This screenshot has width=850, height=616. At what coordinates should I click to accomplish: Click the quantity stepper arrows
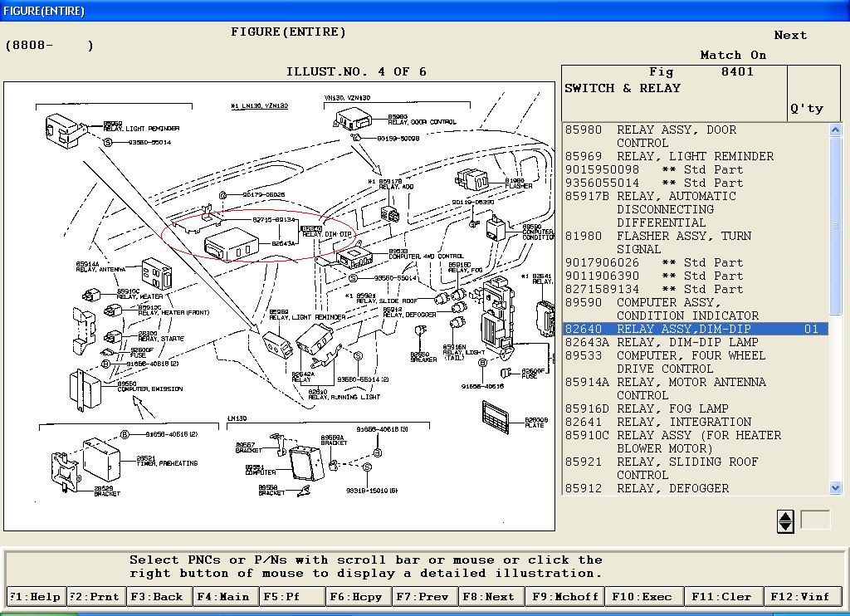(x=785, y=521)
